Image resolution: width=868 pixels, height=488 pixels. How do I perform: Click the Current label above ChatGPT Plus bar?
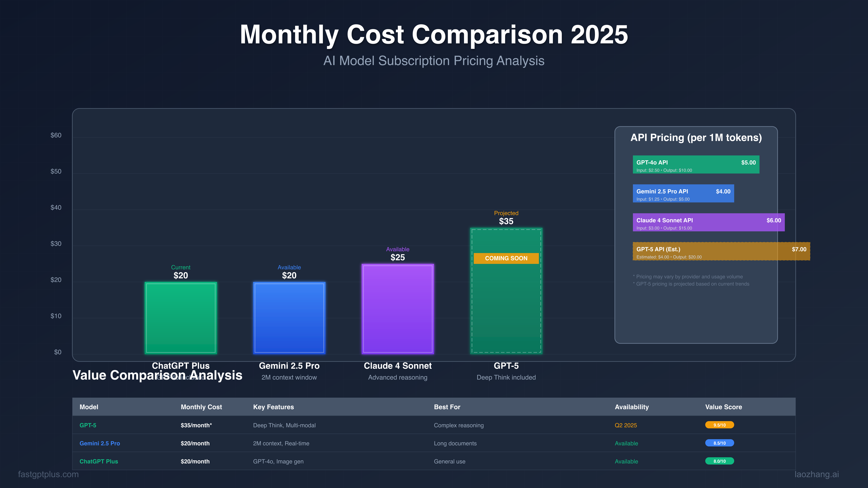(x=181, y=267)
